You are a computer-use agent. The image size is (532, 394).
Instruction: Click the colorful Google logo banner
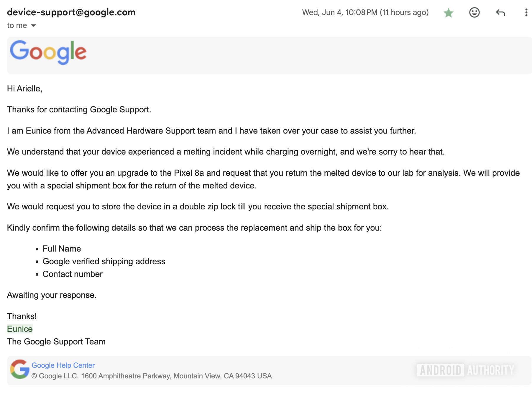coord(48,52)
